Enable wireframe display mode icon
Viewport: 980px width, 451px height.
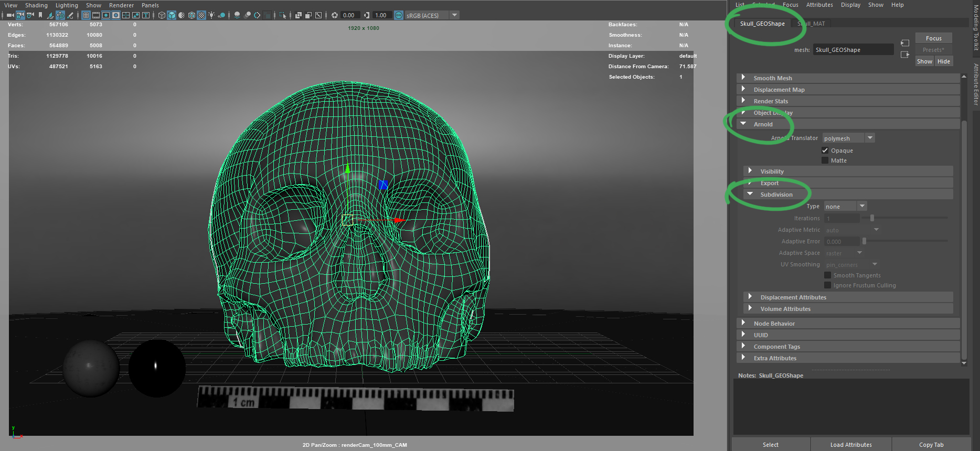(x=162, y=15)
